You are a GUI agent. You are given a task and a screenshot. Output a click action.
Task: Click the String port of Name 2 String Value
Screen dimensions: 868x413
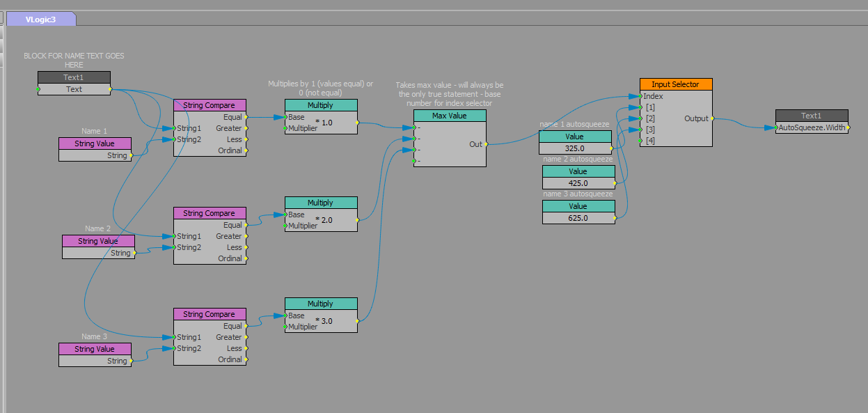click(134, 253)
